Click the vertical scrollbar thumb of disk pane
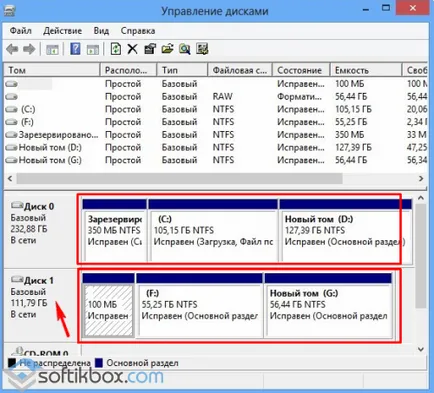Screen dimensions: 434x393 (x=421, y=256)
